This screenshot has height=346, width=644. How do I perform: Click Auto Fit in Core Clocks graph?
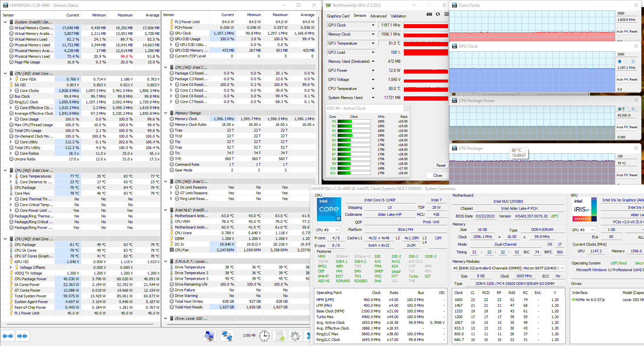point(622,32)
